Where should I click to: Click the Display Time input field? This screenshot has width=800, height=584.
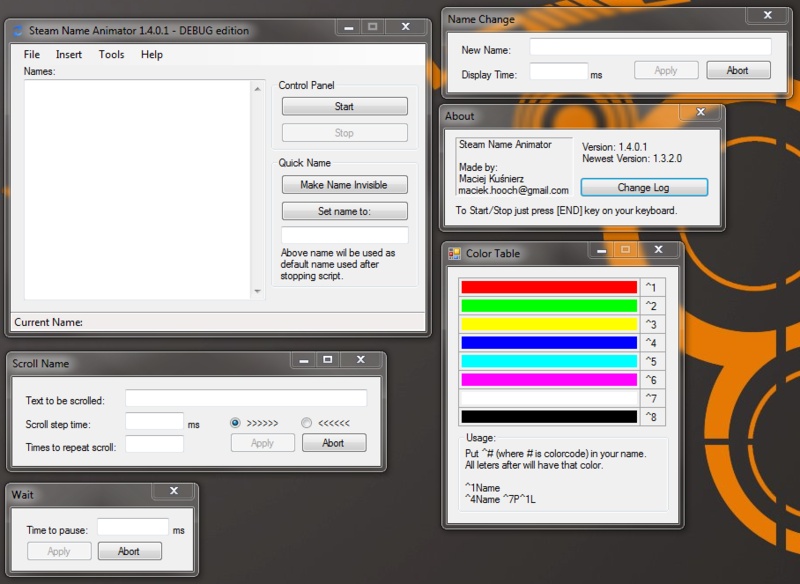pyautogui.click(x=559, y=71)
